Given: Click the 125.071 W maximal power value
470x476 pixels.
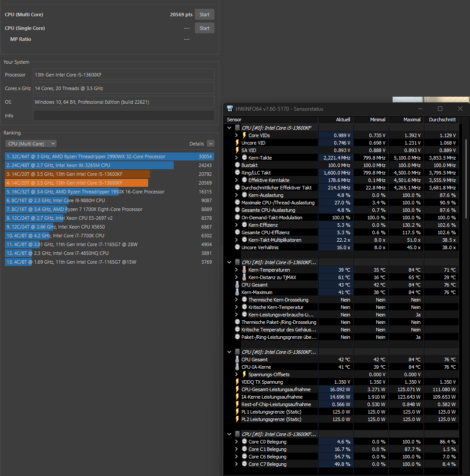Looking at the screenshot, I should pos(409,389).
